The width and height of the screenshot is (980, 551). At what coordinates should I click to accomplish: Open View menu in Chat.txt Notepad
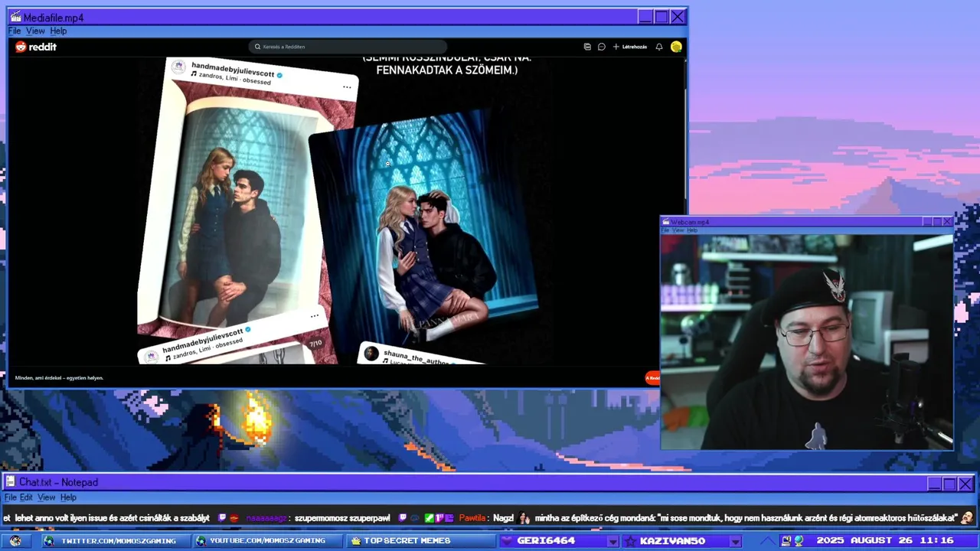47,497
